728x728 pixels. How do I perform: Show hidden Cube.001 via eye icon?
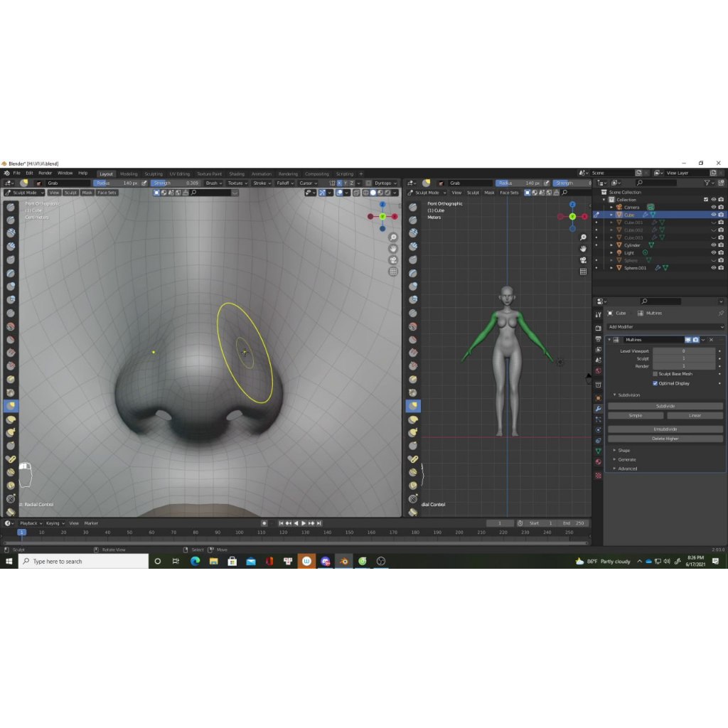pyautogui.click(x=714, y=223)
